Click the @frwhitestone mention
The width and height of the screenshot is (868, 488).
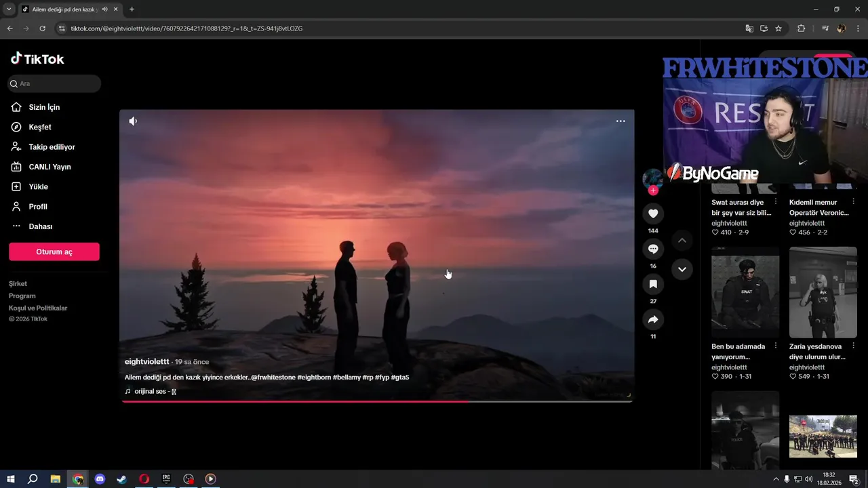[273, 378]
